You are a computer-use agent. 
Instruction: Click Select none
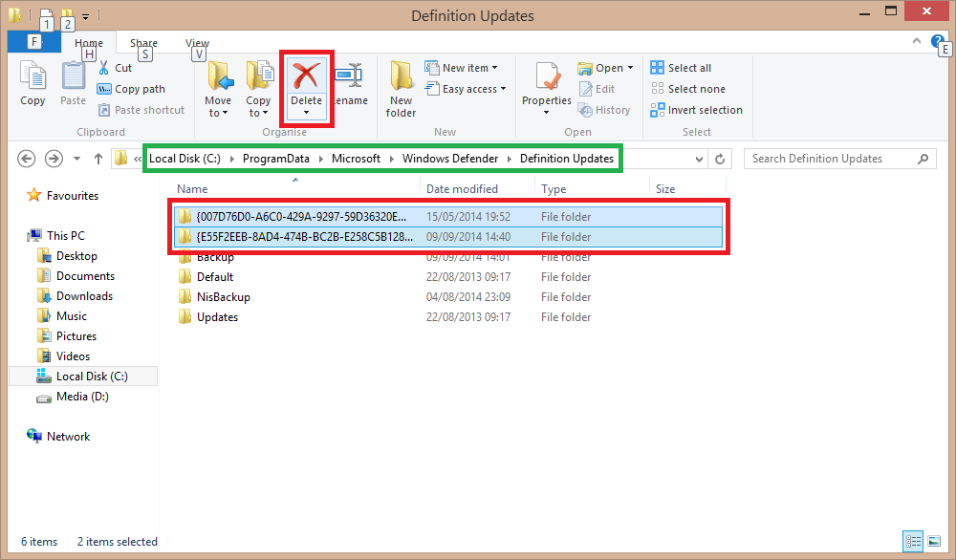coord(687,89)
